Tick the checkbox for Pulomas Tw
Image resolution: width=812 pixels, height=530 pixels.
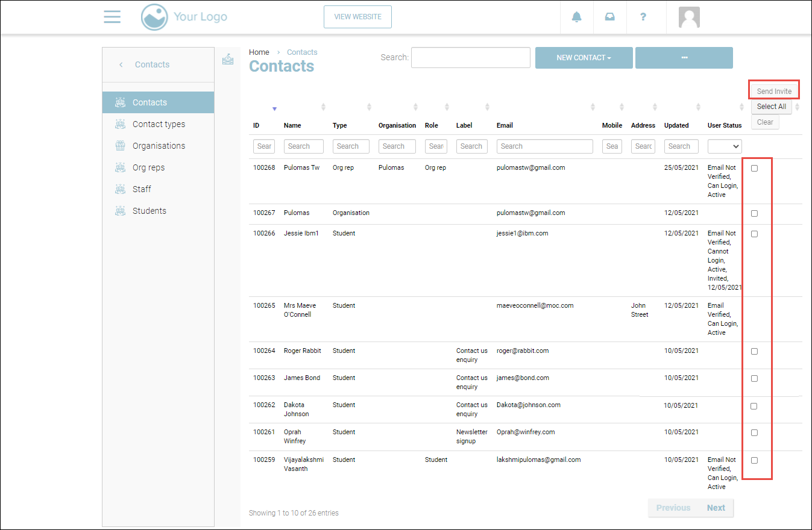coord(754,169)
